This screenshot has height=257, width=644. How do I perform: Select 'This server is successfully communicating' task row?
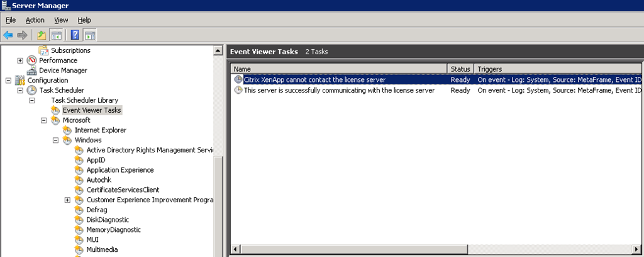coord(339,90)
